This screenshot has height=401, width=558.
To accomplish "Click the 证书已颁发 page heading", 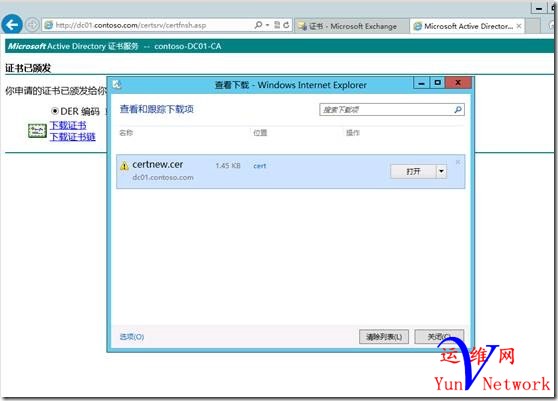I will (x=28, y=68).
